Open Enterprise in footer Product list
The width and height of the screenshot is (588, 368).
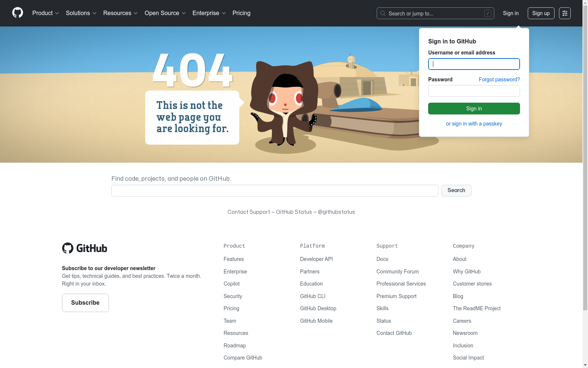(x=235, y=272)
